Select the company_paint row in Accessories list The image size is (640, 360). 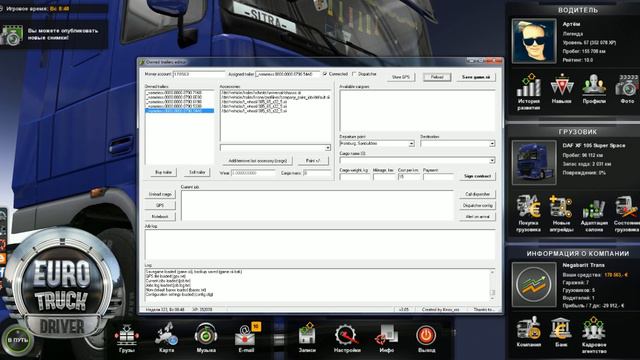(275, 97)
